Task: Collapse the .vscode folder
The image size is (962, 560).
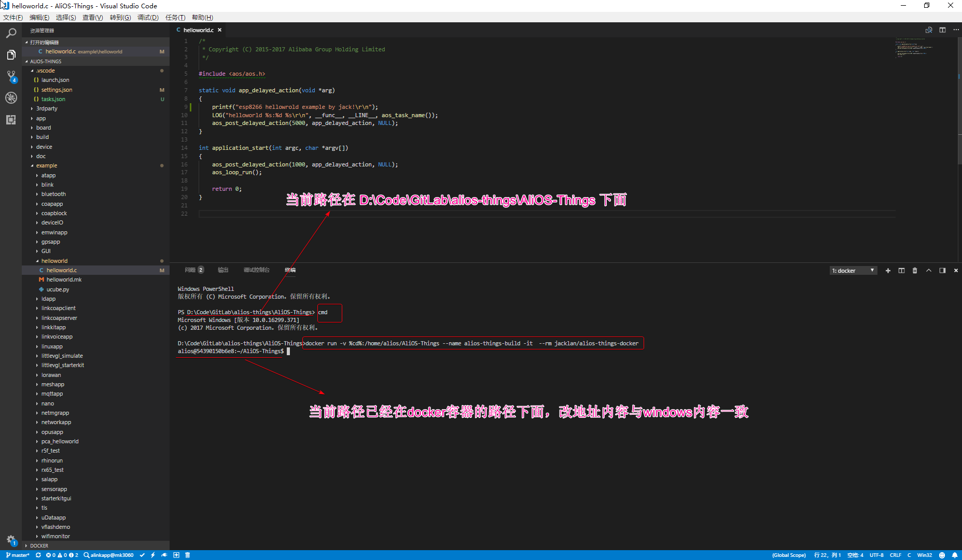Action: click(95, 71)
